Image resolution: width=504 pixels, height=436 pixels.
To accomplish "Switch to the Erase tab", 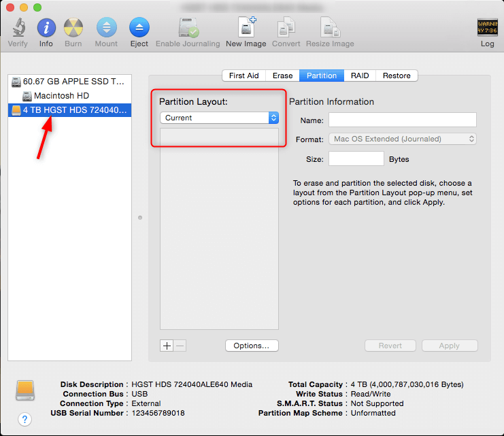I will pos(282,76).
